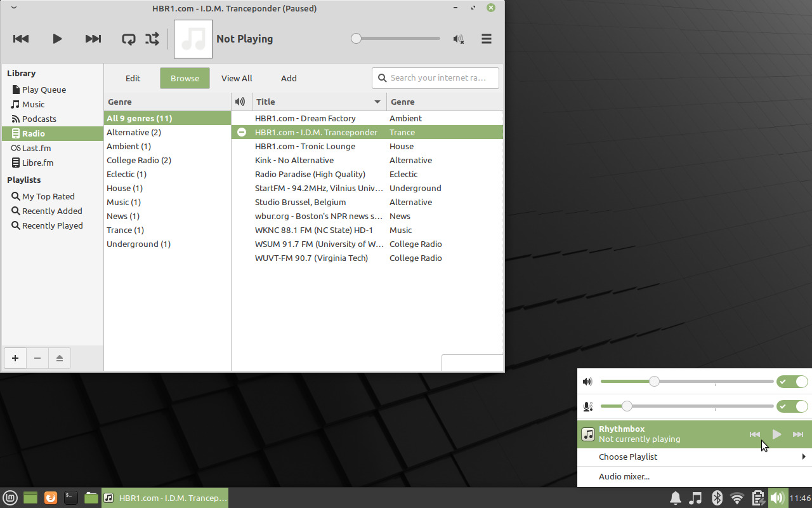This screenshot has width=812, height=508.
Task: Focus the internet radio search field
Action: coord(435,78)
